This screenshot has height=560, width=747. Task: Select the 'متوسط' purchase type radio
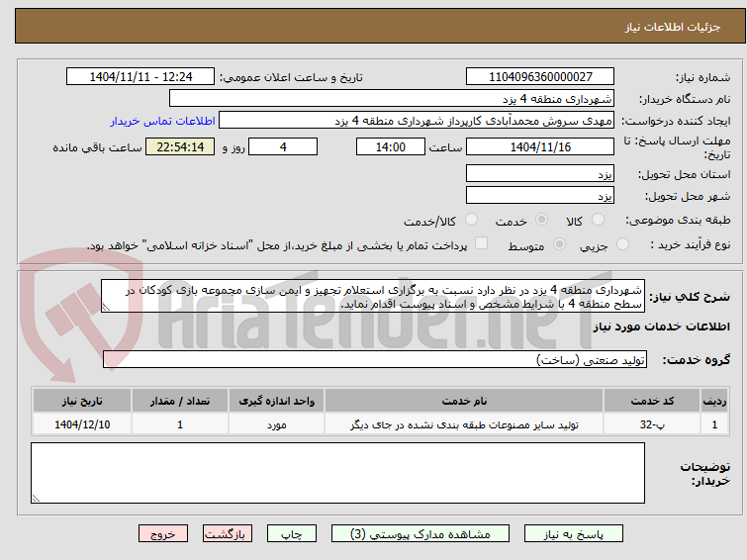(559, 244)
